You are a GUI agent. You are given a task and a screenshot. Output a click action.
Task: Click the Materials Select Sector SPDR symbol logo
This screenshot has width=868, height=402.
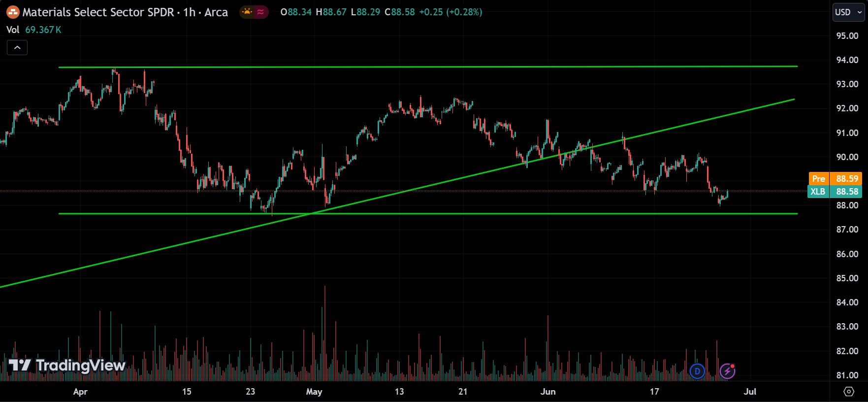13,12
